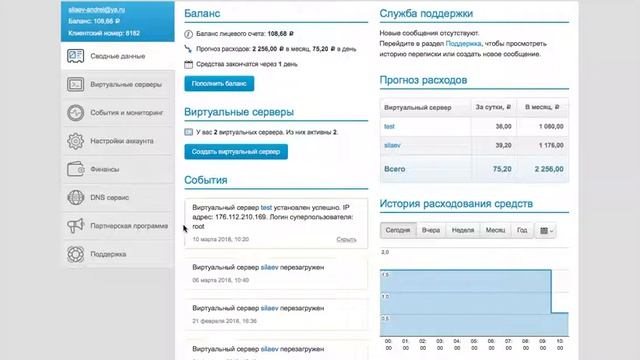
Task: Click the finances wallet icon
Action: coord(76,169)
